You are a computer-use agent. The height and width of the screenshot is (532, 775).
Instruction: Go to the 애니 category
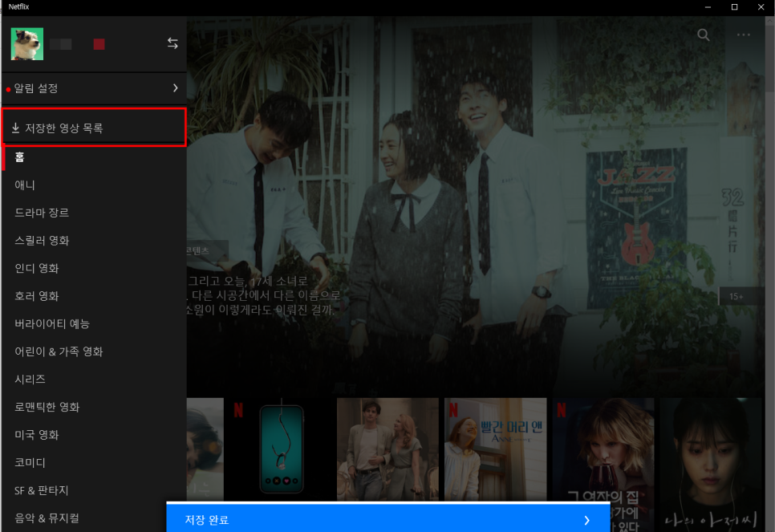point(25,185)
